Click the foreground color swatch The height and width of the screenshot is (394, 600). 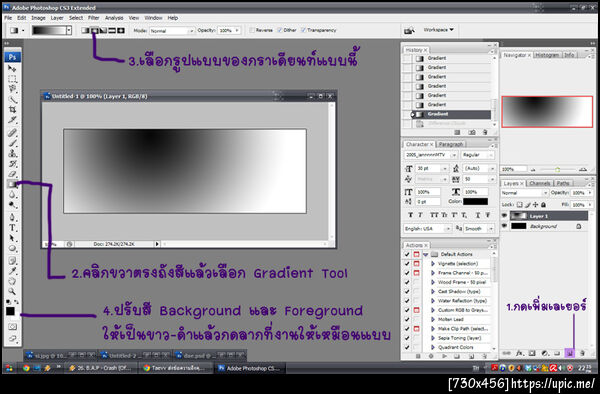point(10,311)
